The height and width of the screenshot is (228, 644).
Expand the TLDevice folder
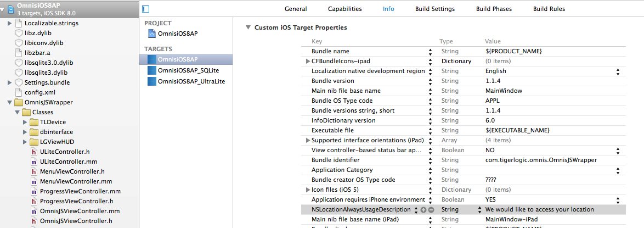tap(25, 122)
